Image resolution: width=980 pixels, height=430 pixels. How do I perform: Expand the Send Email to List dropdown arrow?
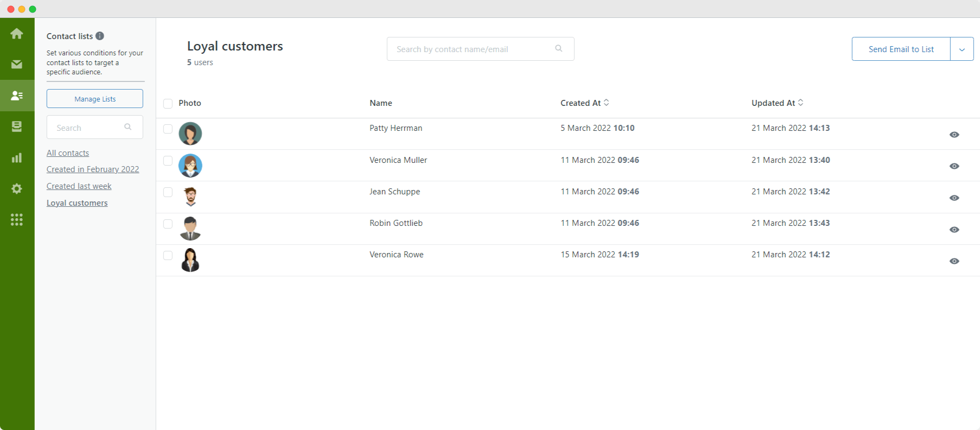point(962,49)
